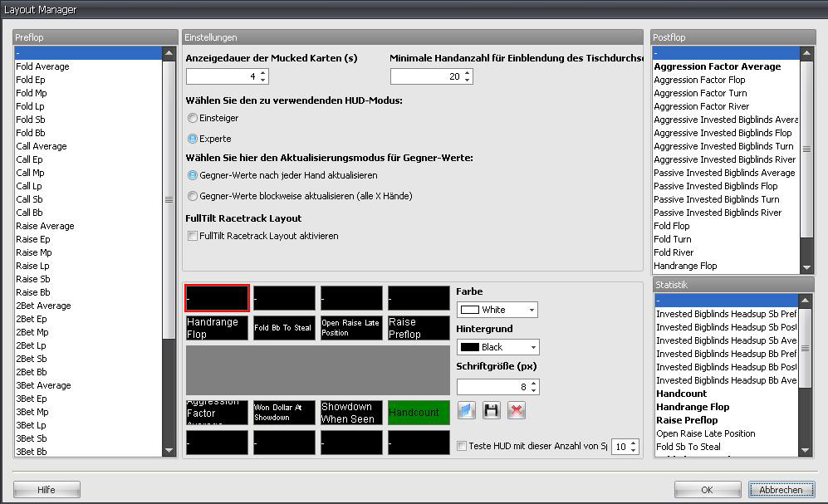Screen dimensions: 828x504
Task: Click the gray table area in HUD preview
Action: point(318,370)
